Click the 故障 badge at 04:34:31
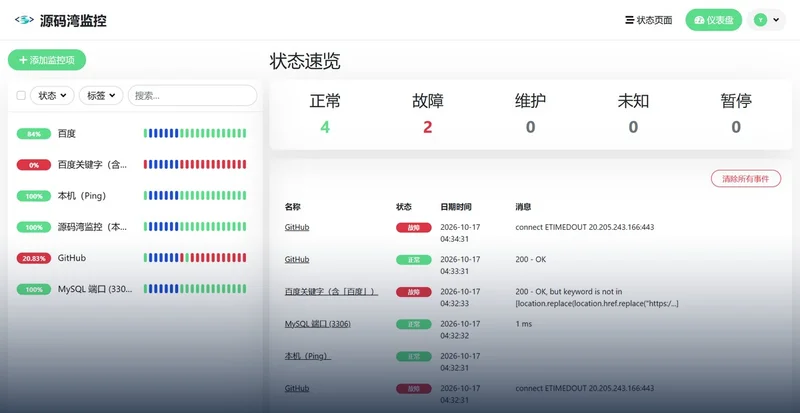This screenshot has width=800, height=413. (x=414, y=228)
